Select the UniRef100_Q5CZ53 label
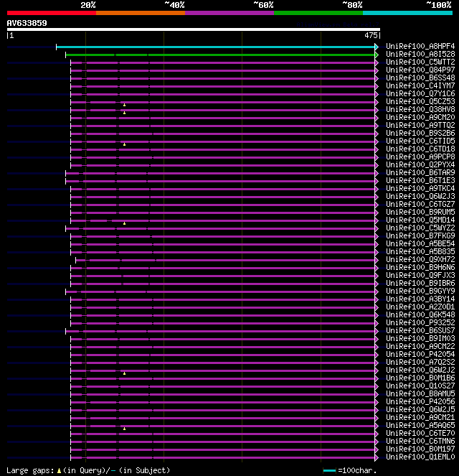This screenshot has width=459, height=476. coord(420,101)
